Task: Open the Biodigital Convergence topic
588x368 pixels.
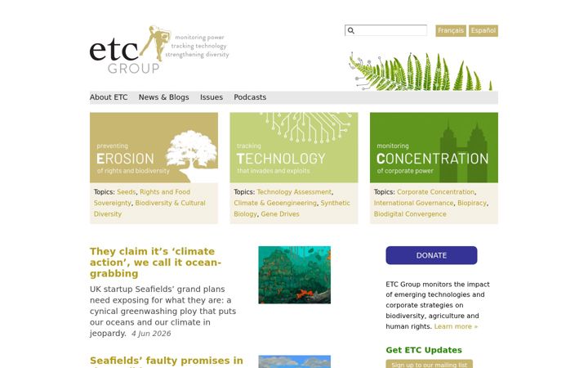Action: tap(410, 214)
